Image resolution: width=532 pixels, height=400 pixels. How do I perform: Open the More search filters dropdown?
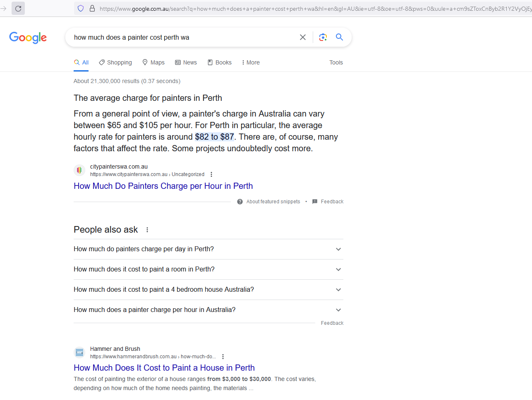point(251,62)
